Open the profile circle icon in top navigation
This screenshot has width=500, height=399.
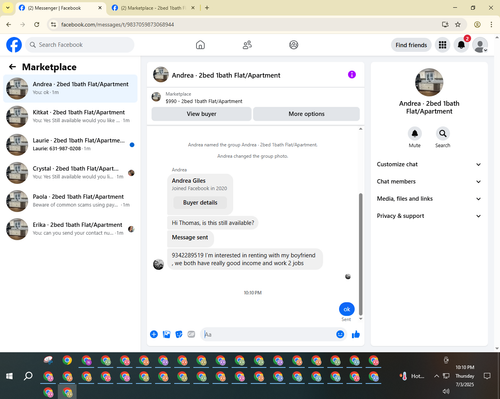click(x=294, y=45)
